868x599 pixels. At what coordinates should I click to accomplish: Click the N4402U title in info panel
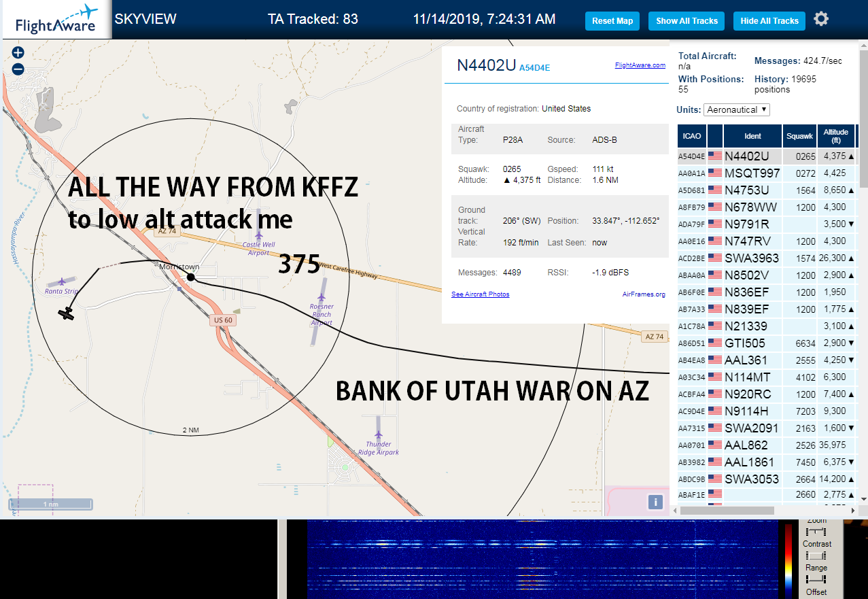tap(486, 65)
